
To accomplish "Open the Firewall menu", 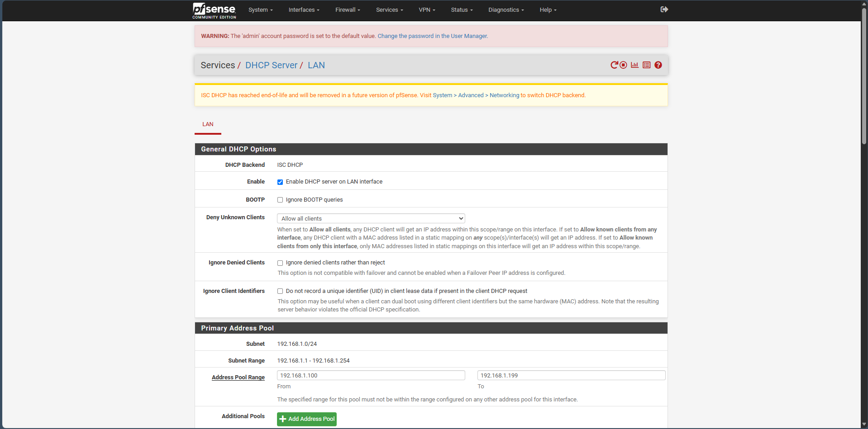I will [348, 10].
